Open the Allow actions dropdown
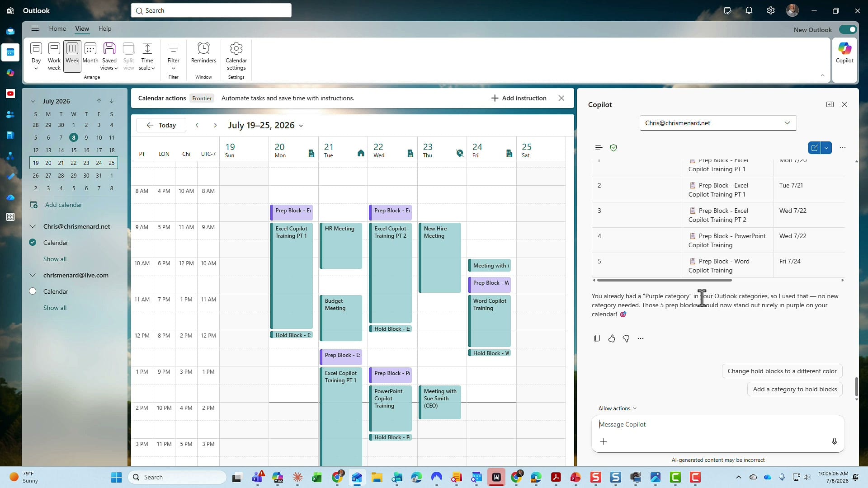Screen dimensions: 868x488 tap(617, 408)
